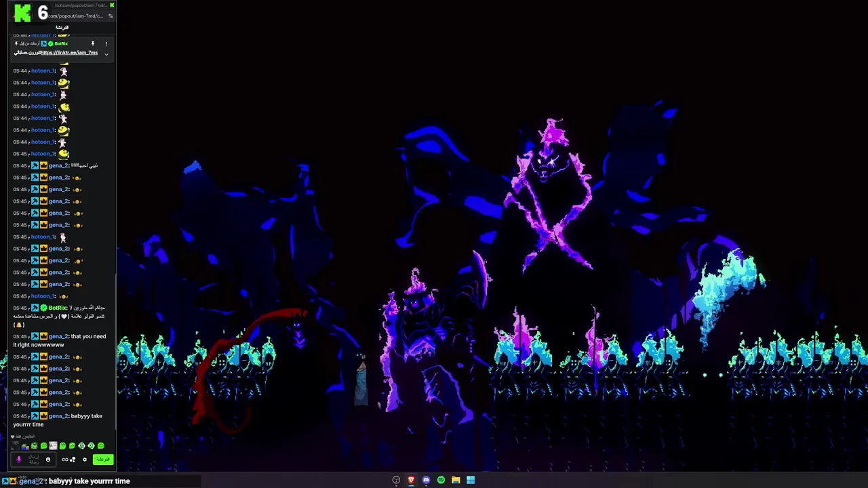This screenshot has width=868, height=488.
Task: Insert the Pepe emote from the quick emote row
Action: (25, 446)
